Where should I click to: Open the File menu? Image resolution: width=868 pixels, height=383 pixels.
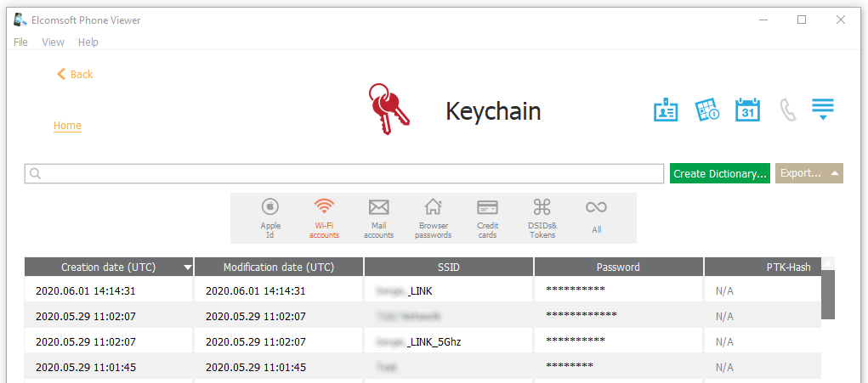coord(20,42)
